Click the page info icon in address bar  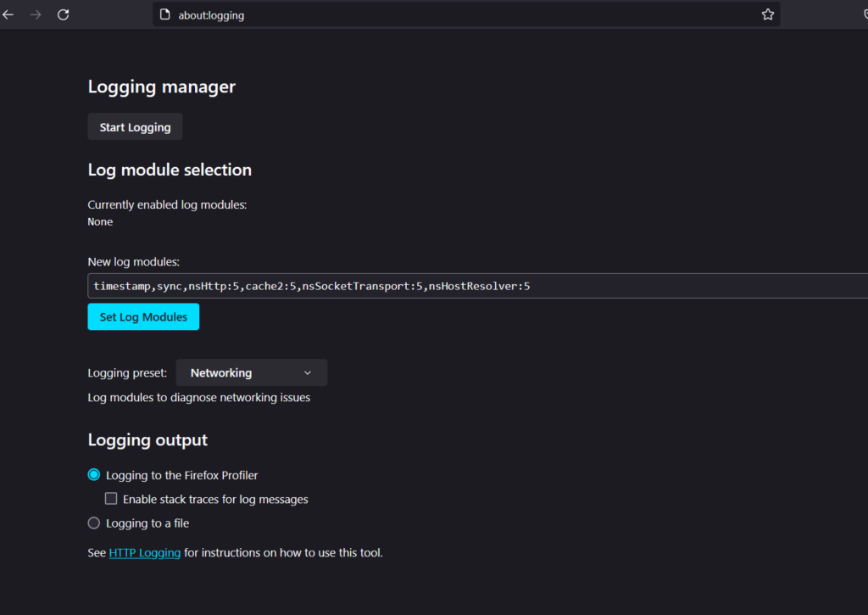pyautogui.click(x=165, y=14)
